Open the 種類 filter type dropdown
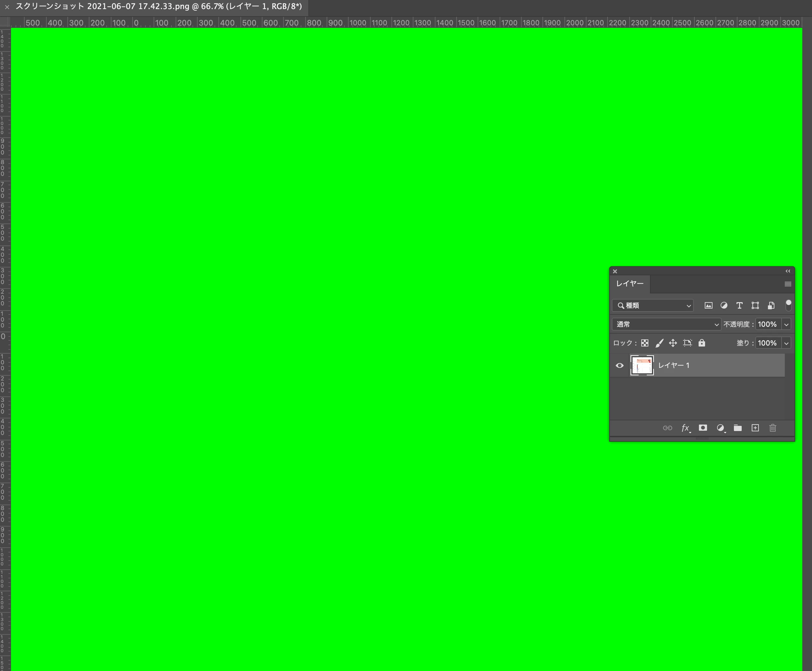 pos(653,305)
